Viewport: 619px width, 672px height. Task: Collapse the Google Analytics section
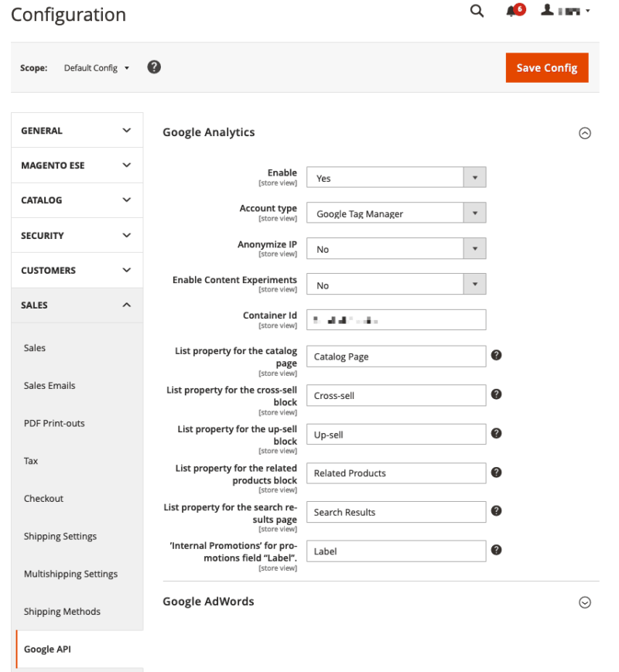(585, 133)
